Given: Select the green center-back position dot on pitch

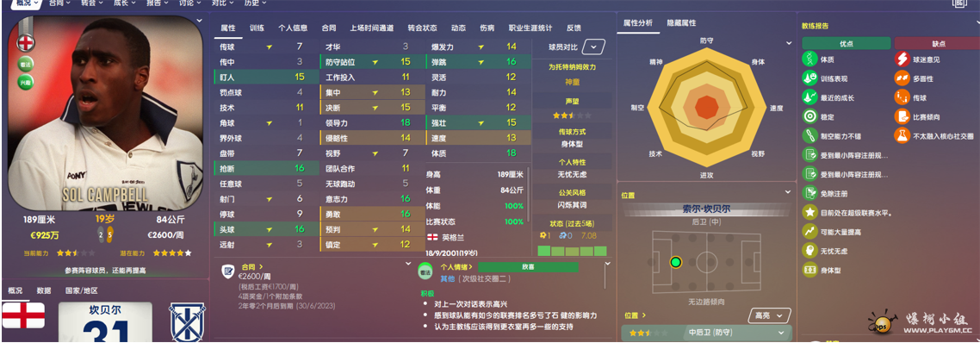Looking at the screenshot, I should tap(675, 262).
